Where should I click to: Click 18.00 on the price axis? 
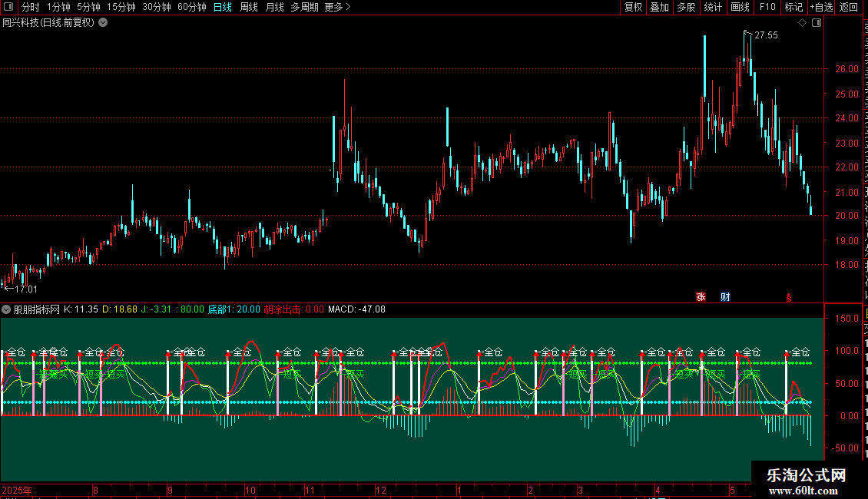coord(847,264)
